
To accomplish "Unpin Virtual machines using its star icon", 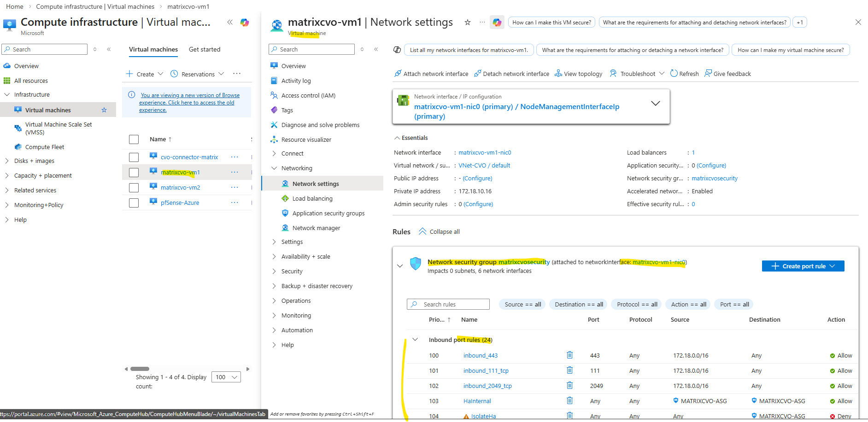I will click(104, 110).
